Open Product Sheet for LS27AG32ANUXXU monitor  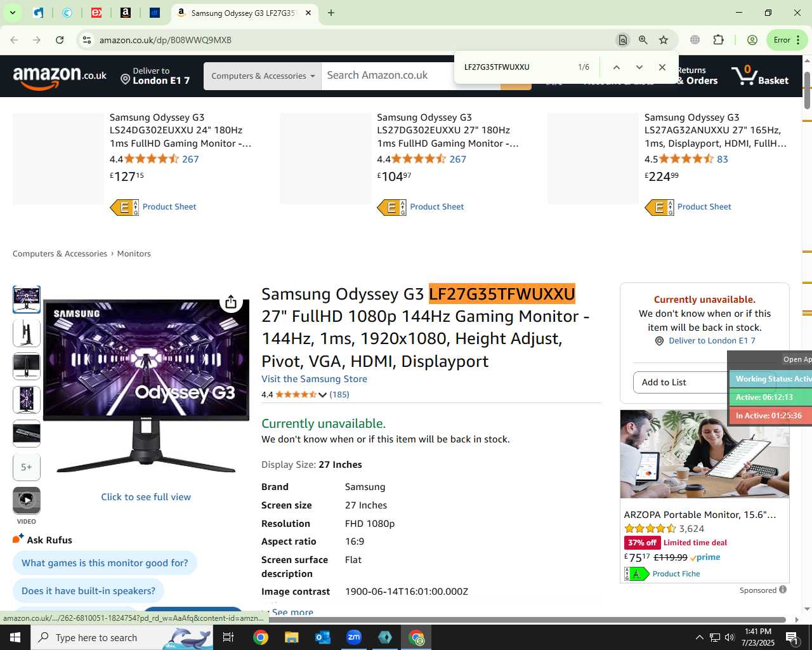[704, 207]
